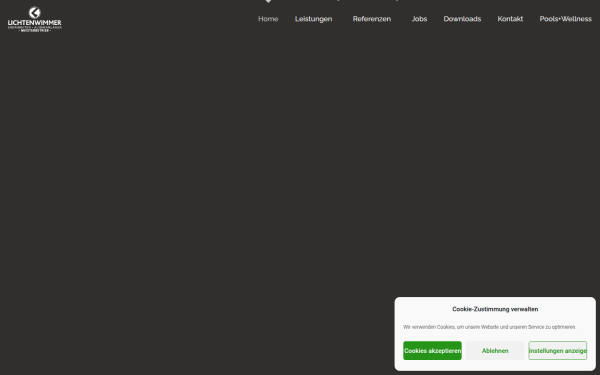Show cookie settings (Einstellungen anzeigen)

(x=558, y=351)
